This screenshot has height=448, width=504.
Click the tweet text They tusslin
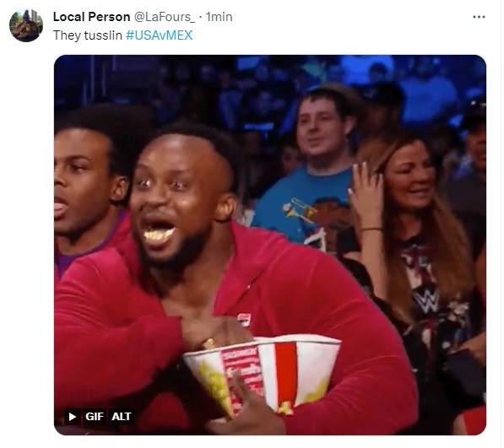coord(88,35)
